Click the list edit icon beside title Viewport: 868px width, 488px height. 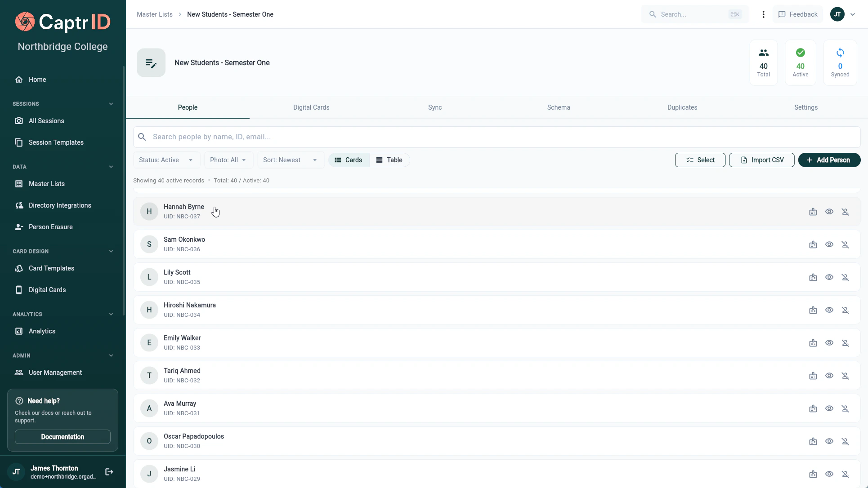(151, 63)
